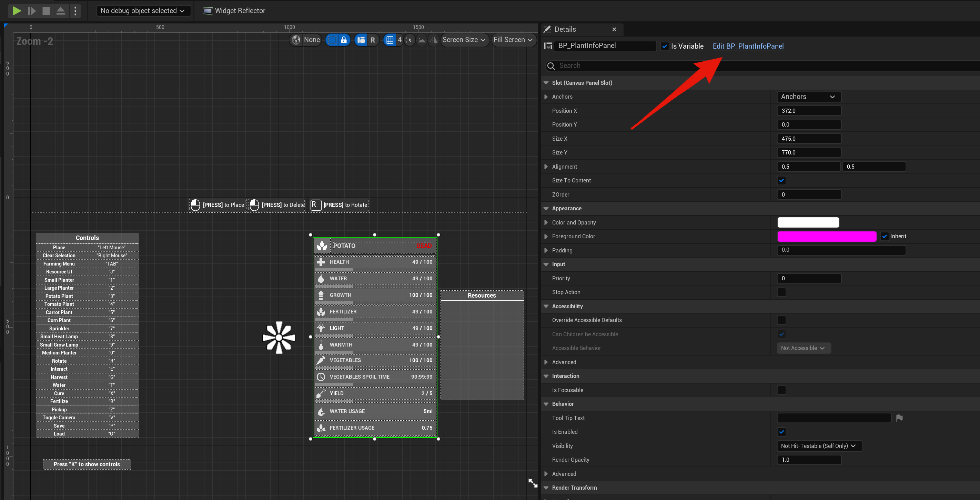Toggle the grid snapping icon
Image resolution: width=980 pixels, height=500 pixels.
(390, 40)
